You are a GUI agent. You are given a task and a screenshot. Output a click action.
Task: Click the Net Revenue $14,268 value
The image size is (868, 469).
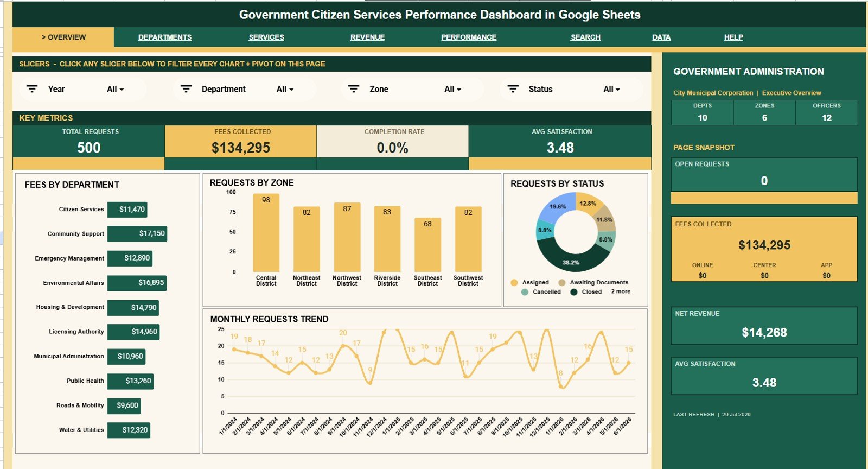pos(764,332)
